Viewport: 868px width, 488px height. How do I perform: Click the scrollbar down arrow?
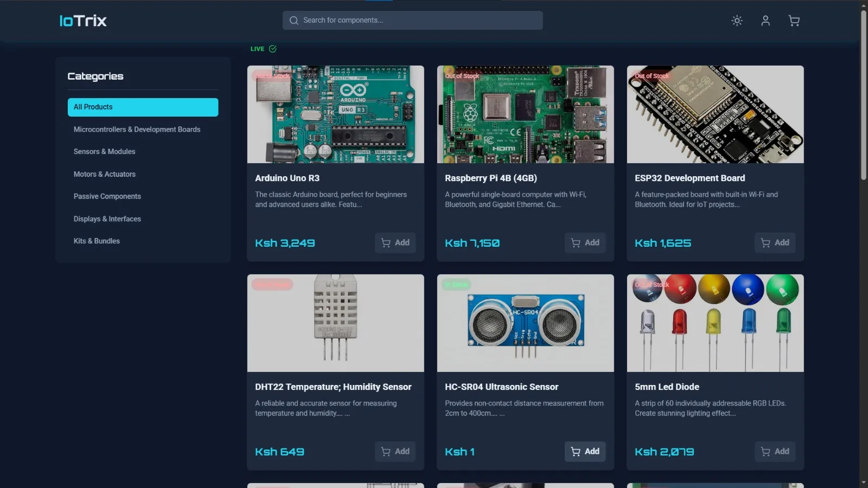(x=864, y=483)
